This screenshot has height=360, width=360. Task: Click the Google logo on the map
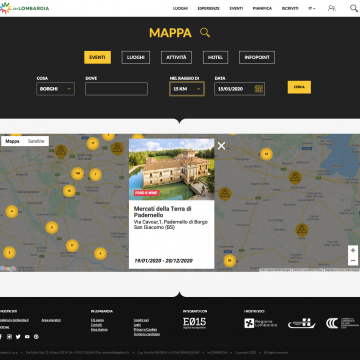pyautogui.click(x=8, y=268)
